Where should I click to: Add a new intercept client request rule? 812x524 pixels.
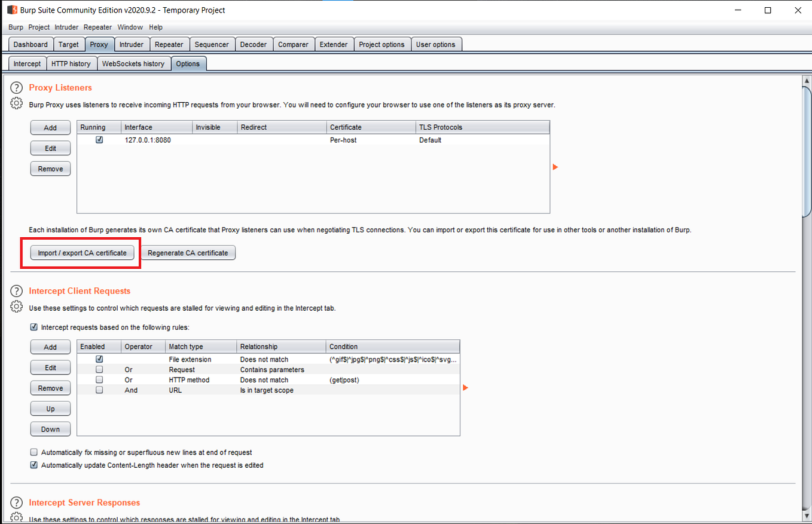point(50,347)
